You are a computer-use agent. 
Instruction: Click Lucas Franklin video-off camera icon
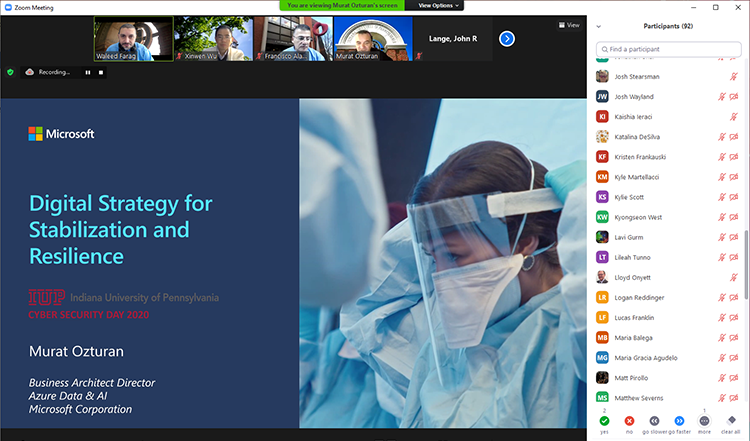coord(734,318)
